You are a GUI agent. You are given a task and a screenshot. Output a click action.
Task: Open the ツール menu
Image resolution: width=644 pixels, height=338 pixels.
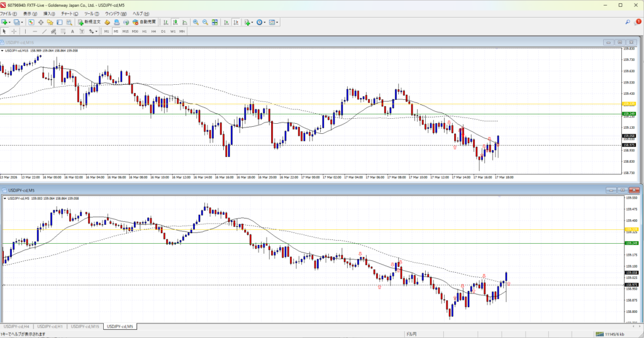click(91, 13)
